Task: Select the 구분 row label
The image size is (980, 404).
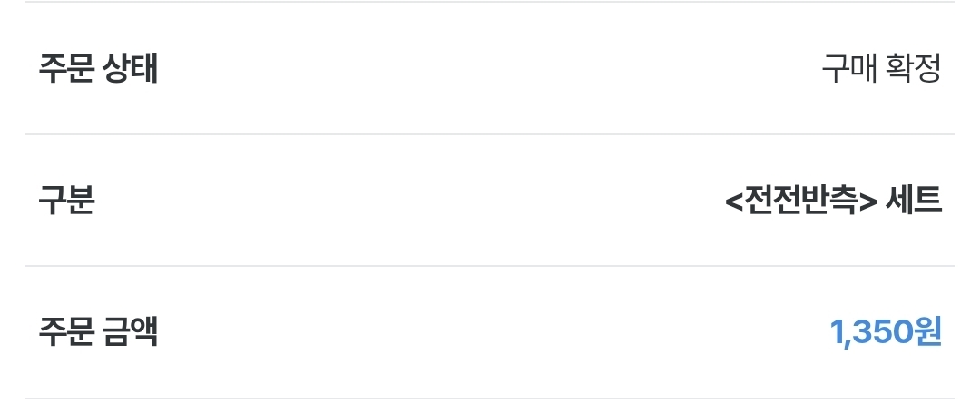Action: tap(66, 200)
